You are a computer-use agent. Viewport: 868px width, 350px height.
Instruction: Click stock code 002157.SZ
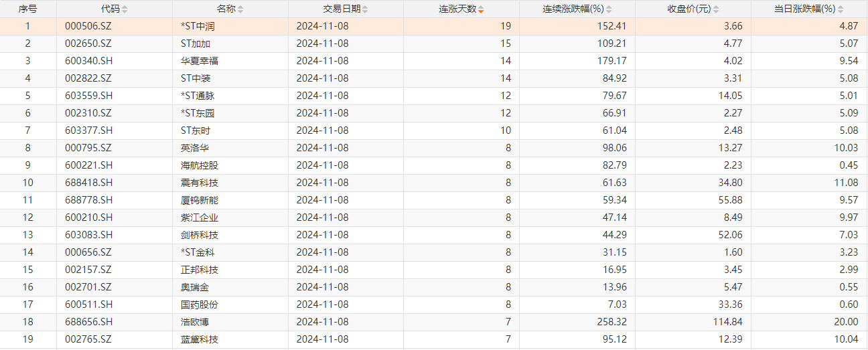[87, 270]
